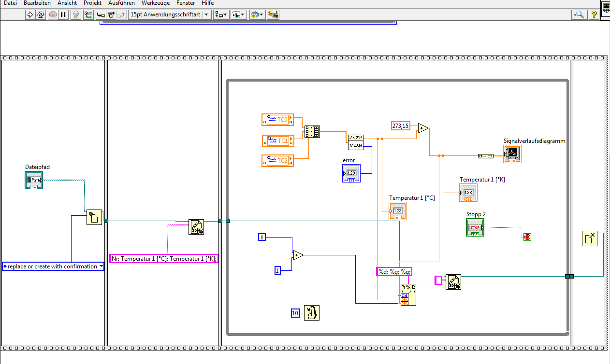Select the Temperatur 1 [°K] indicator terminal
The width and height of the screenshot is (610, 364).
pyautogui.click(x=468, y=193)
